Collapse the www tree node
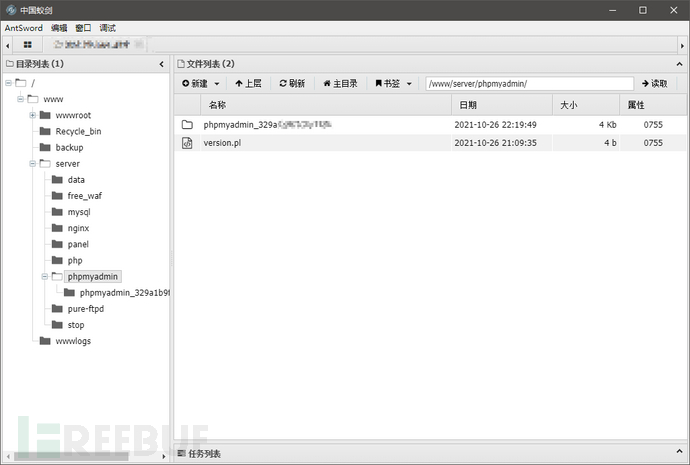 [x=20, y=99]
